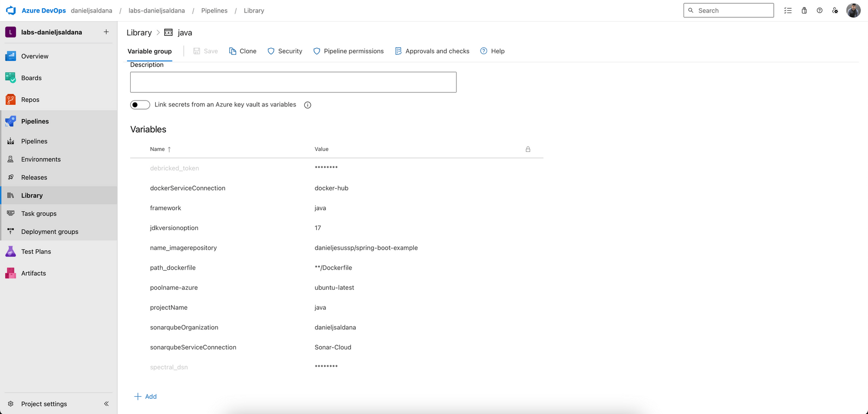Click the Project settings gear icon
This screenshot has height=414, width=868.
tap(10, 404)
